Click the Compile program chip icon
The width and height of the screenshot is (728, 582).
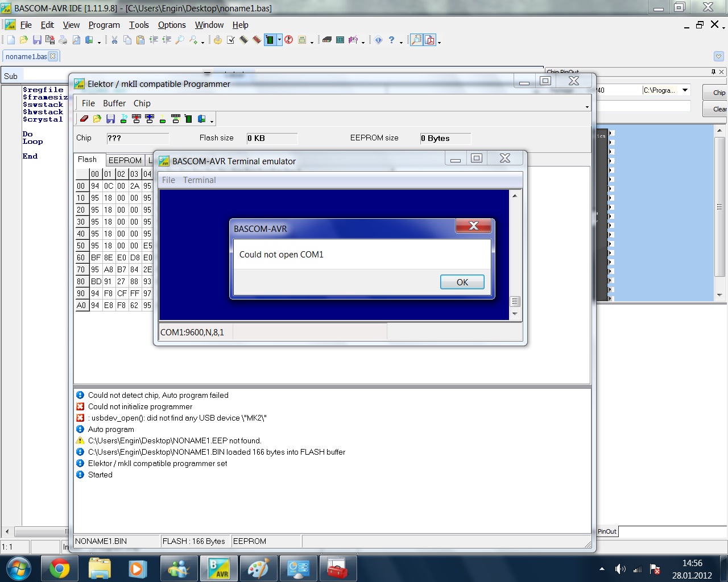(x=244, y=40)
